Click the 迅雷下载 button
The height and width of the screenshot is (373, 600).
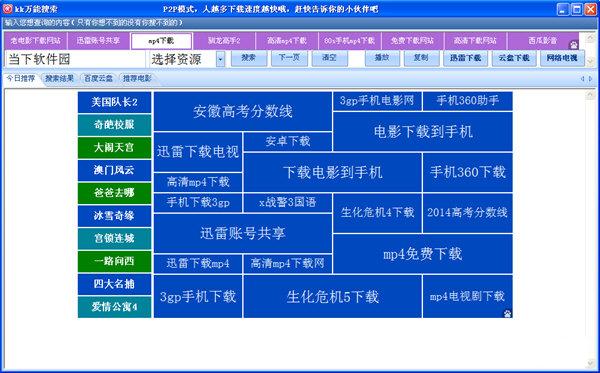pos(465,58)
